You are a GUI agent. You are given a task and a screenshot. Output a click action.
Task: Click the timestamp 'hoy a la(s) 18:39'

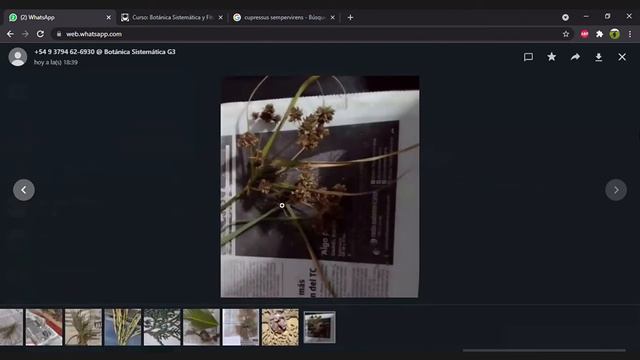click(x=56, y=62)
